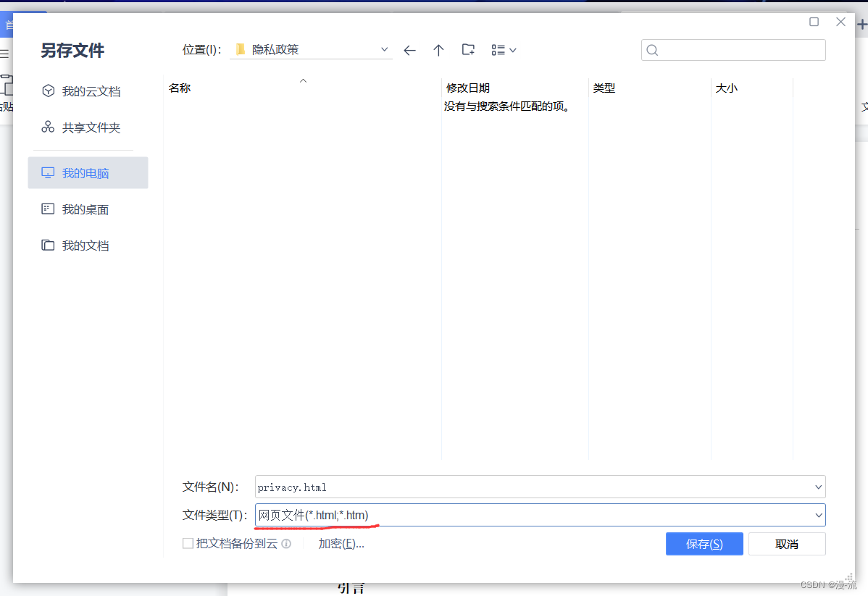Sort by 大小 column header
Screen dimensions: 868x596
tap(726, 88)
